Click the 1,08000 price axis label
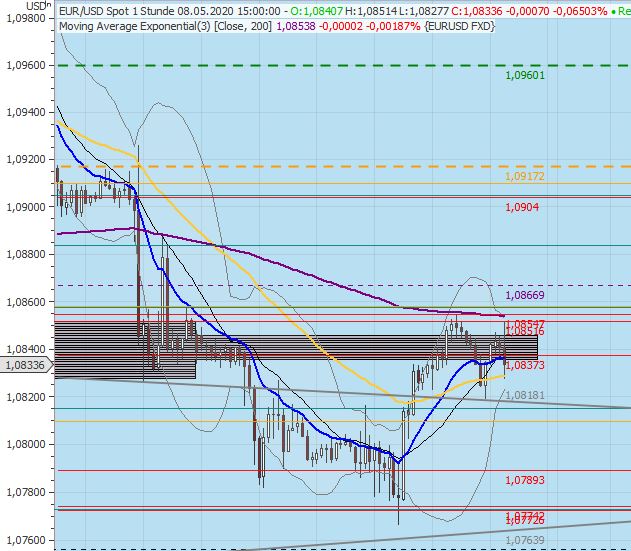This screenshot has height=551, width=631. click(26, 444)
